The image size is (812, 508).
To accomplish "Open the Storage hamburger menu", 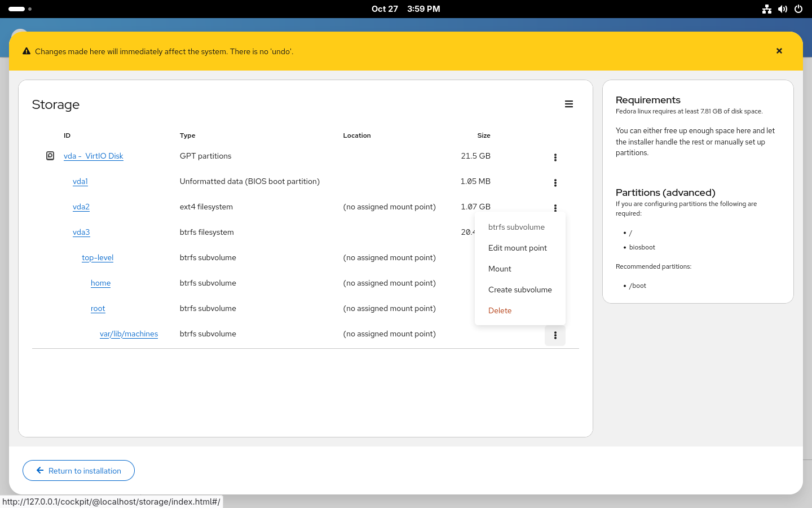I will click(x=569, y=104).
